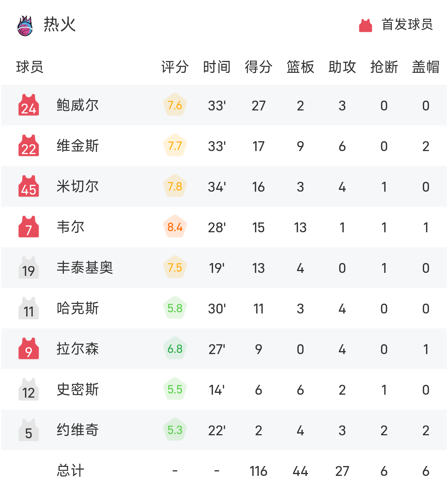Click the 8.4 rating badge
This screenshot has height=492, width=448.
[x=175, y=227]
